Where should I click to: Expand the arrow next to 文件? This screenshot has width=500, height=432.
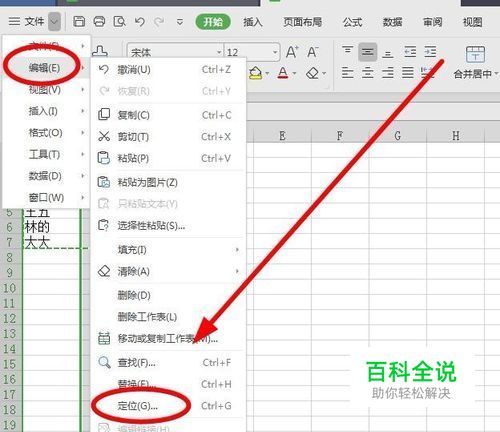pos(54,22)
